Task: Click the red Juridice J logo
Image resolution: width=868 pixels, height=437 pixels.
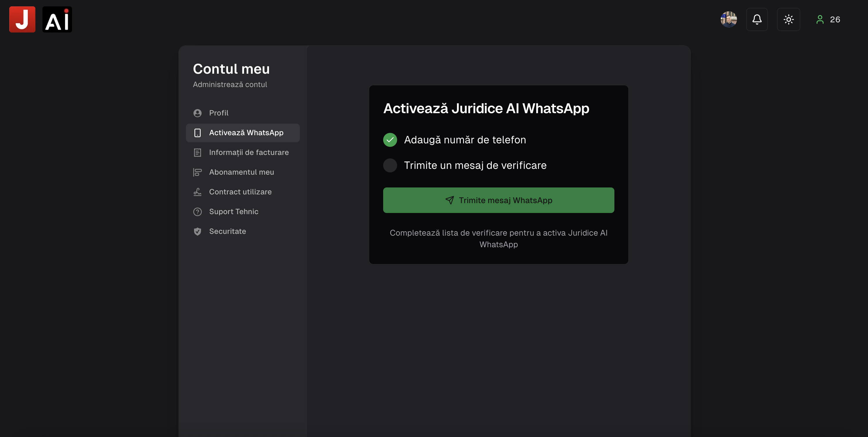Action: tap(22, 19)
